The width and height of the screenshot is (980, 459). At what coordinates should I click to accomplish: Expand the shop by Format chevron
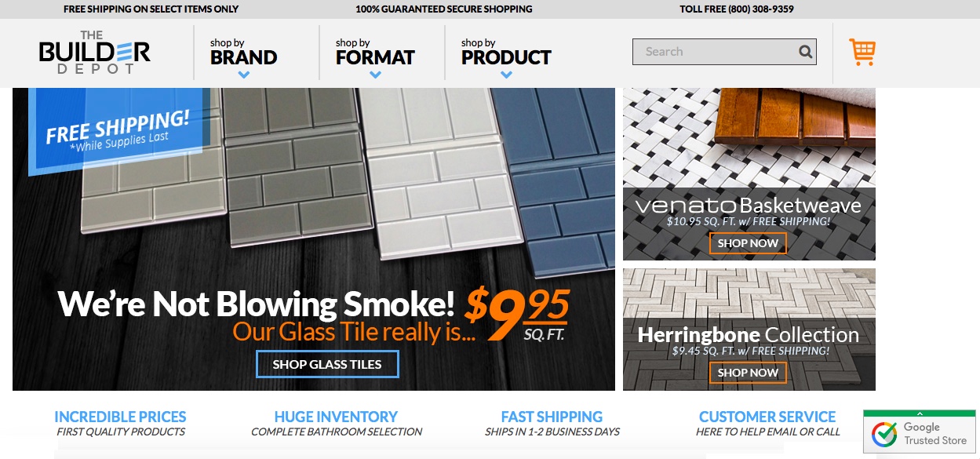pos(375,75)
